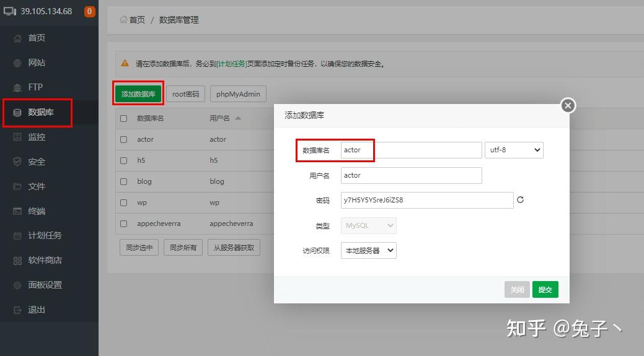644x356 pixels.
Task: Check the box for the wp database
Action: (123, 202)
